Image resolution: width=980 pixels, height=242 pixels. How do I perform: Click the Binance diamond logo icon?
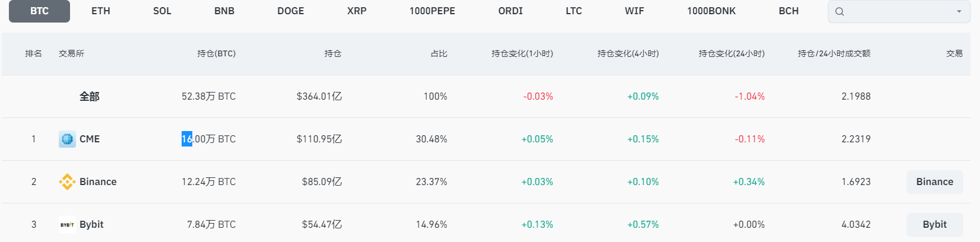tap(67, 182)
